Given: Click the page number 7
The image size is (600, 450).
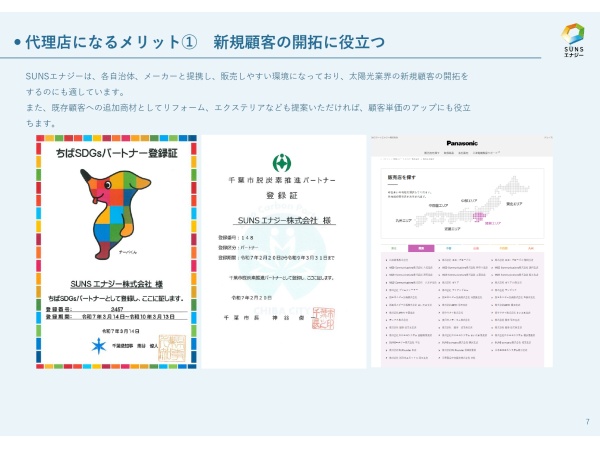Looking at the screenshot, I should [x=586, y=422].
